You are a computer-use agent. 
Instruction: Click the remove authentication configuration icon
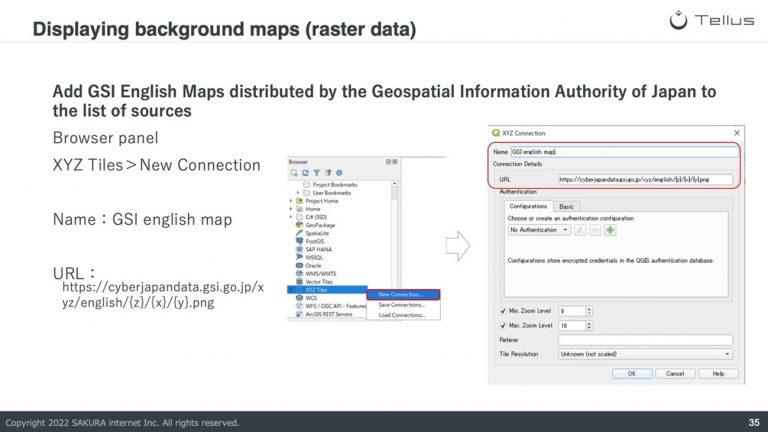595,230
